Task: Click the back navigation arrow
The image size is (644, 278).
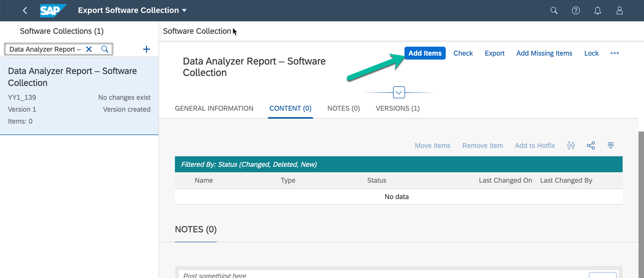Action: click(x=25, y=10)
